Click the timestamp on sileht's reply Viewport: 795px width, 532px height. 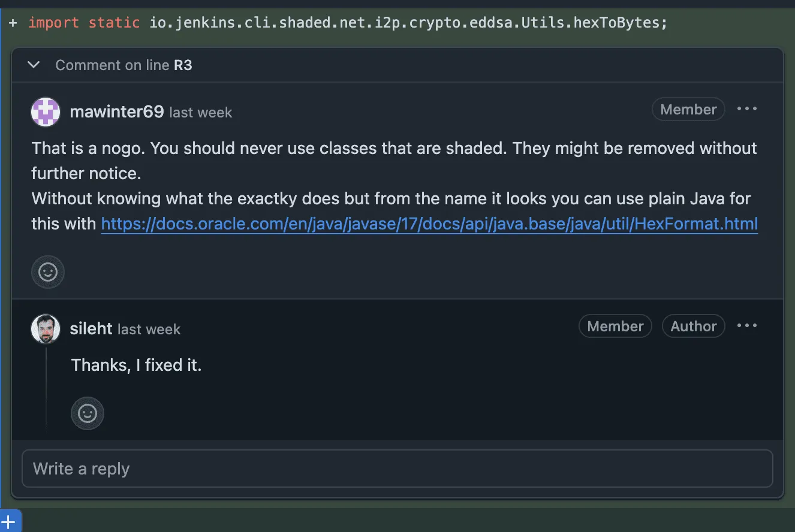point(149,330)
